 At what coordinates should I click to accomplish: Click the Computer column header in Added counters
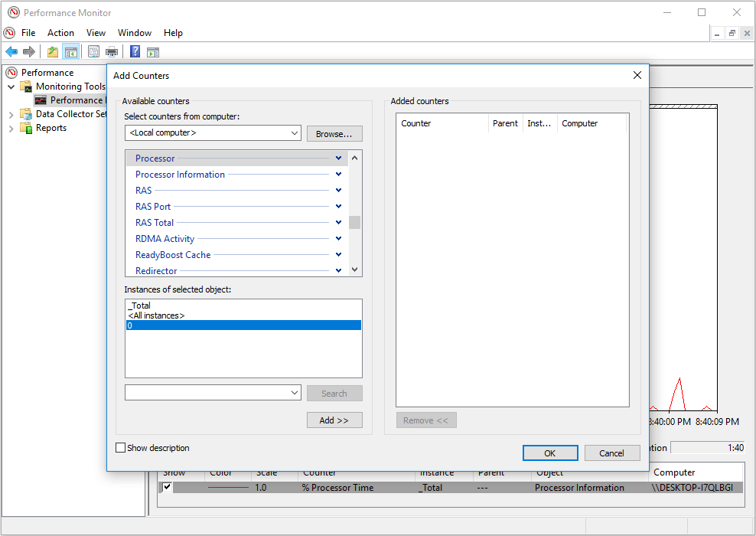point(591,123)
